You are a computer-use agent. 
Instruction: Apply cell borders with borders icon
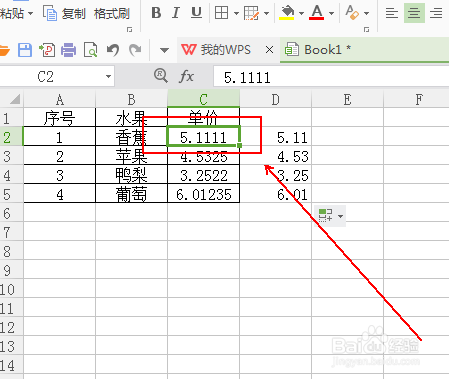point(221,13)
